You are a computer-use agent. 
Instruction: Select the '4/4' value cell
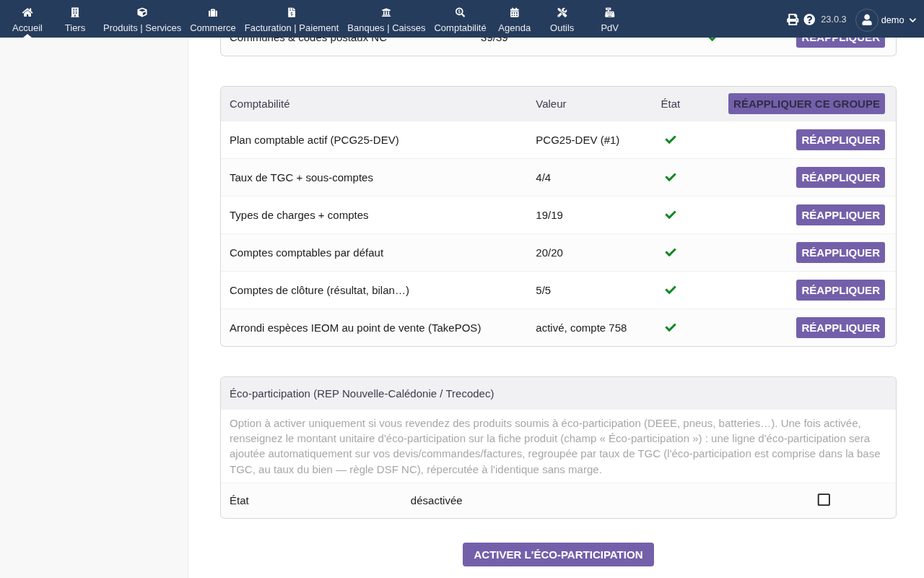coord(543,177)
